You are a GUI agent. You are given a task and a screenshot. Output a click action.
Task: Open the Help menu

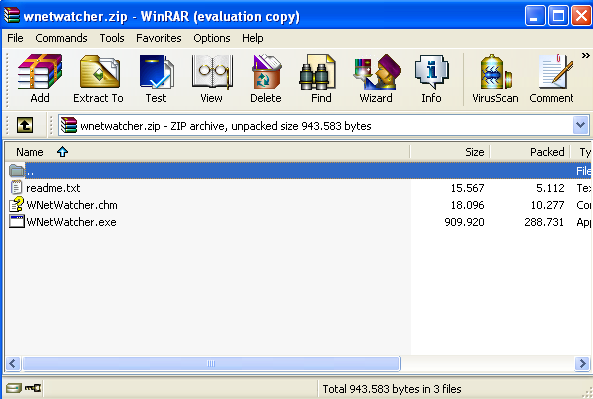pyautogui.click(x=253, y=38)
